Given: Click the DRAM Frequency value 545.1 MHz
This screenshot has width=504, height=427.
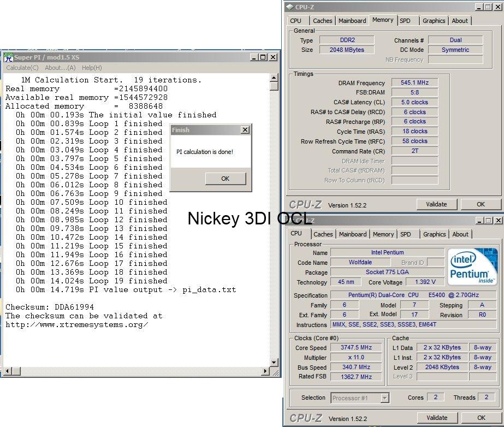Looking at the screenshot, I should [414, 82].
